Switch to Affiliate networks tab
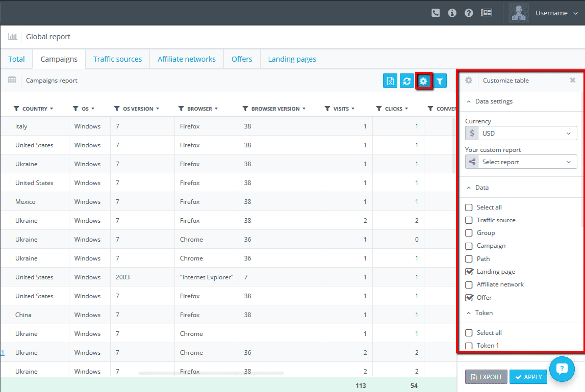The image size is (585, 392). (187, 59)
